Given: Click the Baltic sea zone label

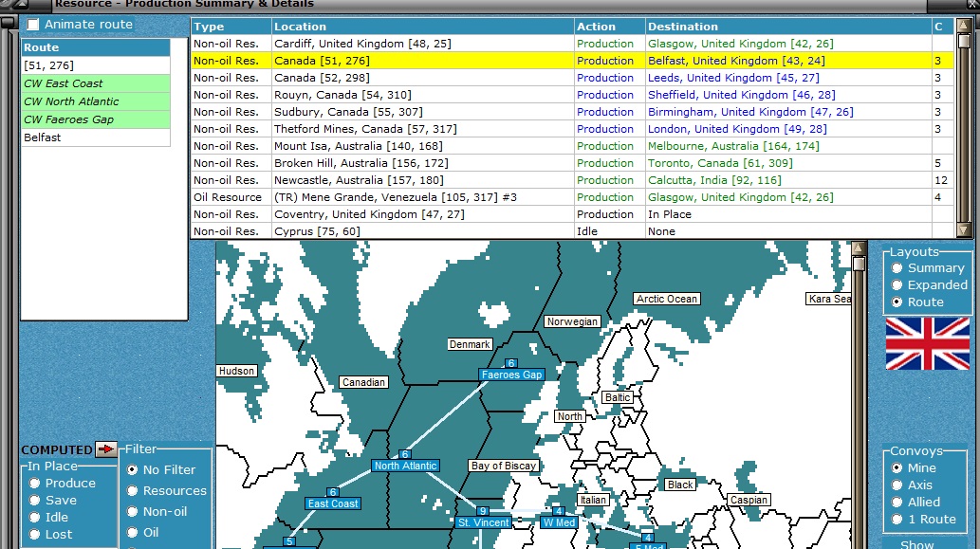Looking at the screenshot, I should [x=618, y=397].
